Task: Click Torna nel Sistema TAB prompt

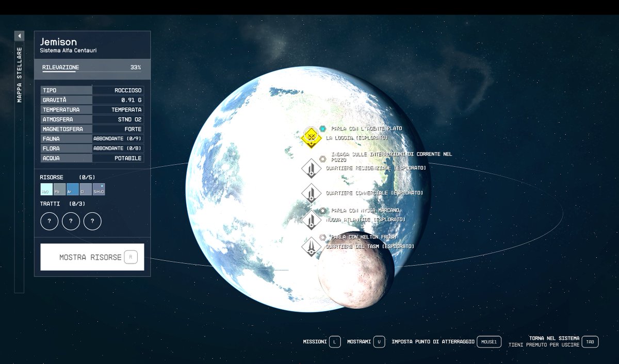Action: pos(553,341)
